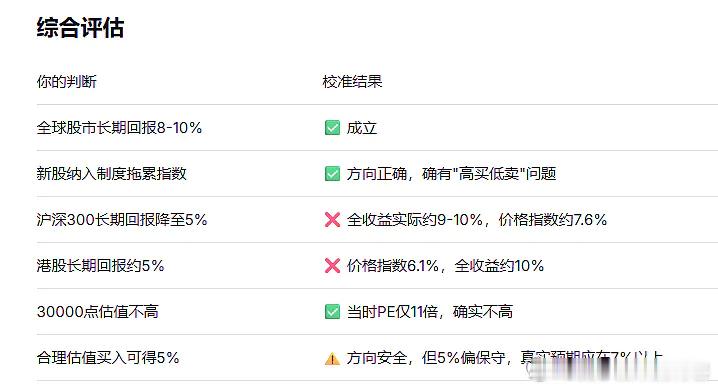
Task: Click yellow warning triangle beside 方向安全
Action: (332, 358)
